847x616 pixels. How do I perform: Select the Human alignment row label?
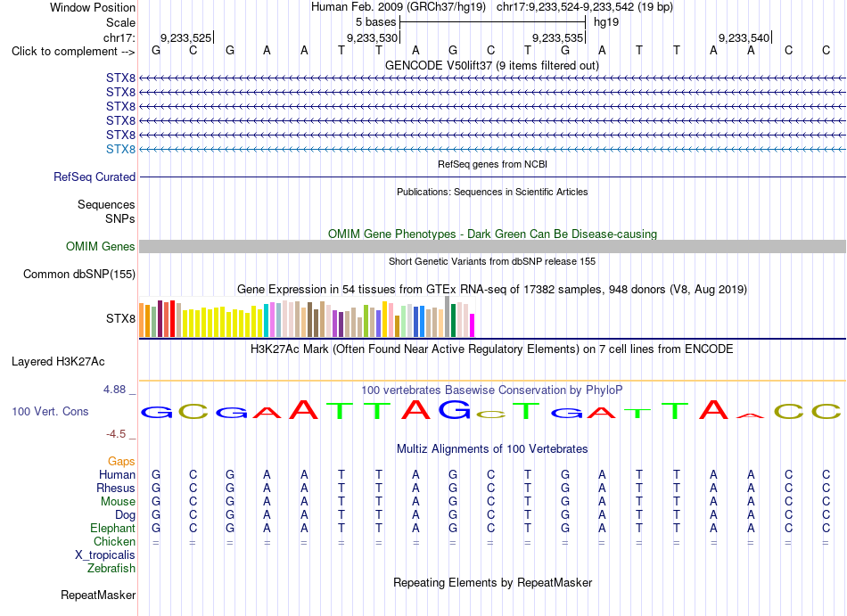click(117, 474)
